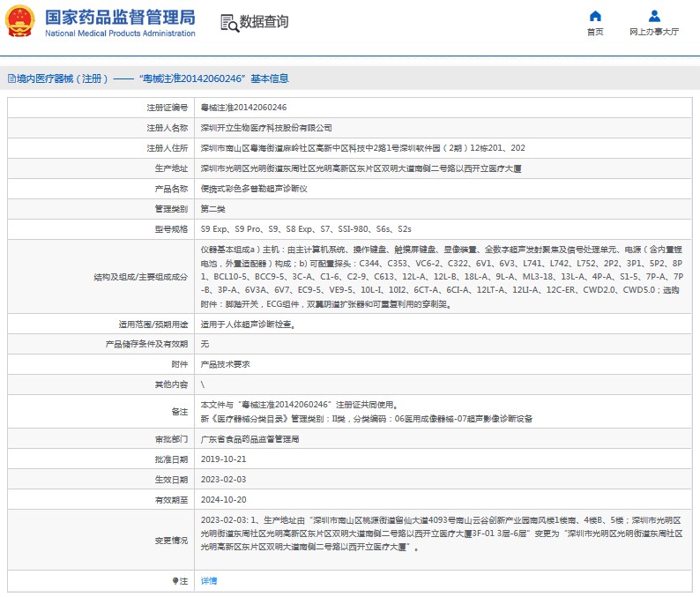This screenshot has width=700, height=597.
Task: Click the document icon before 境内医疗器械
Action: coord(12,79)
